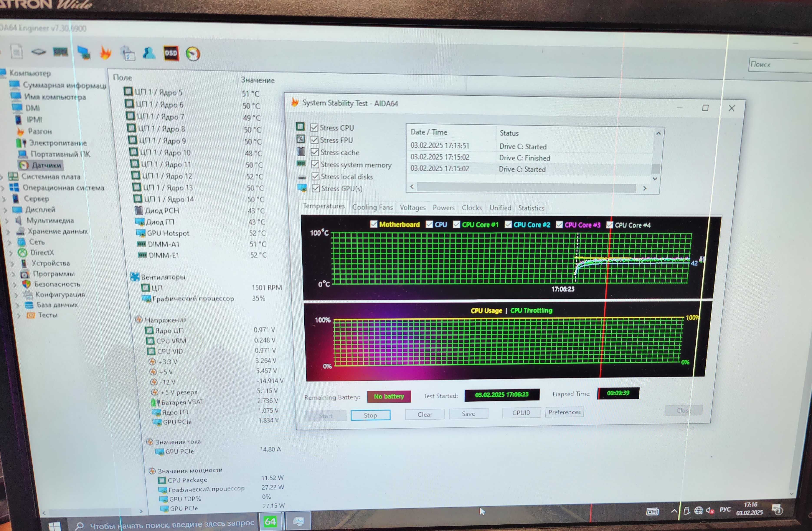Stop the stability test
812x531 pixels.
tap(370, 415)
